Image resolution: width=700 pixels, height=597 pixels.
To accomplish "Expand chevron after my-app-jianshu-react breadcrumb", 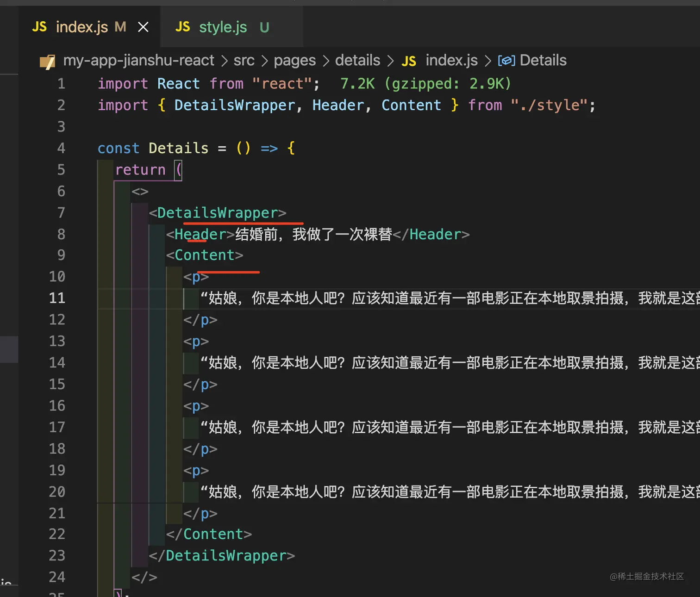I will coord(224,61).
